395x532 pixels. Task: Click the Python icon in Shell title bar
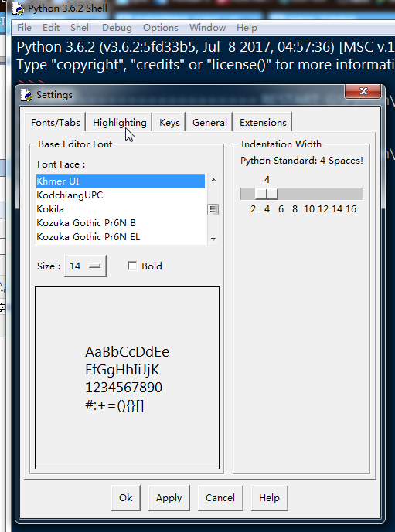pyautogui.click(x=18, y=8)
